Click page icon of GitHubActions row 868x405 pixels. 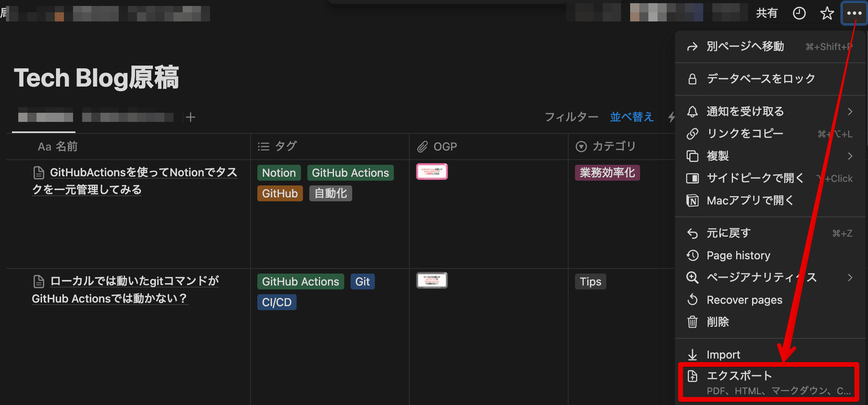pyautogui.click(x=39, y=173)
